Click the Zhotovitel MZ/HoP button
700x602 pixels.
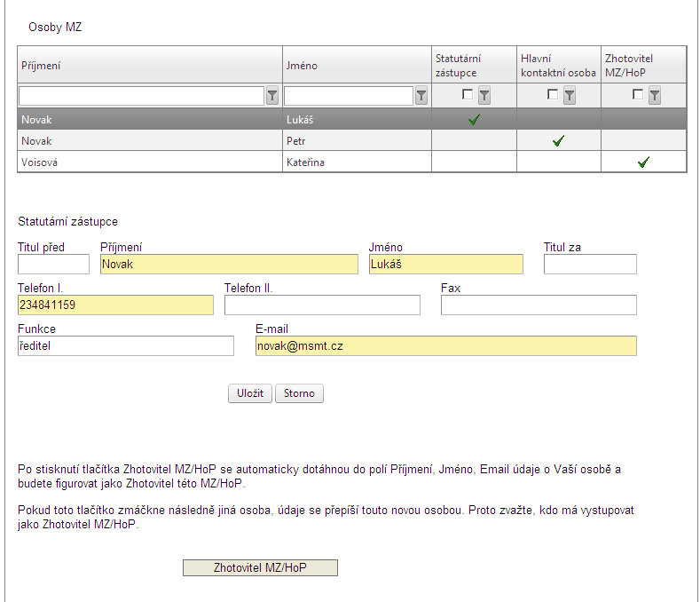pyautogui.click(x=260, y=567)
